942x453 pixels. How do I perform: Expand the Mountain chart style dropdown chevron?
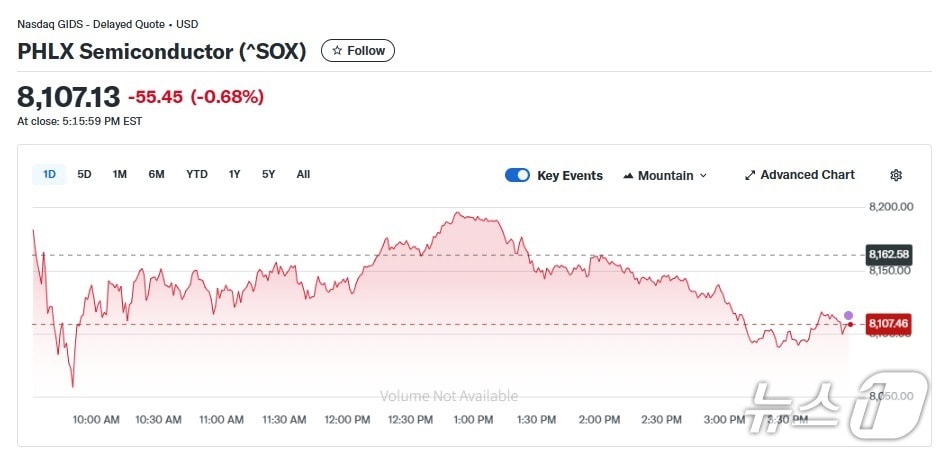703,175
